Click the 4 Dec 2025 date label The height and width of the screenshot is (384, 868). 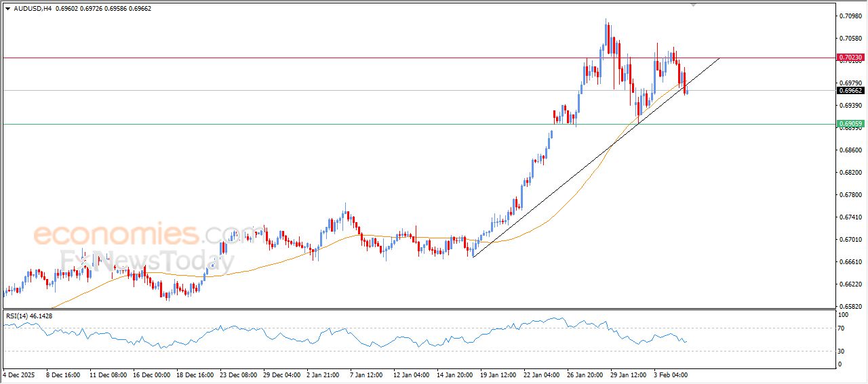[18, 374]
